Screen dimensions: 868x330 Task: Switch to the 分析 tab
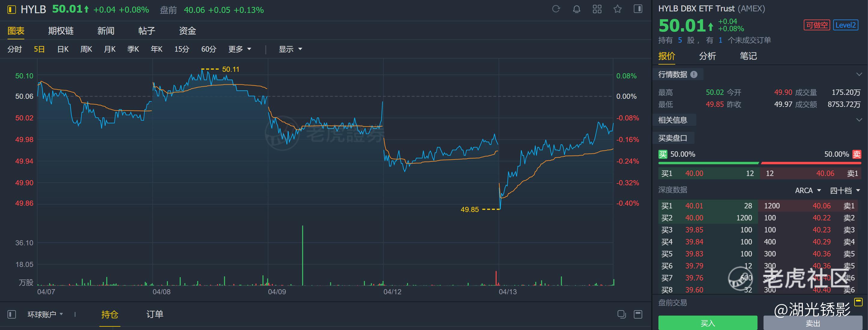click(707, 56)
